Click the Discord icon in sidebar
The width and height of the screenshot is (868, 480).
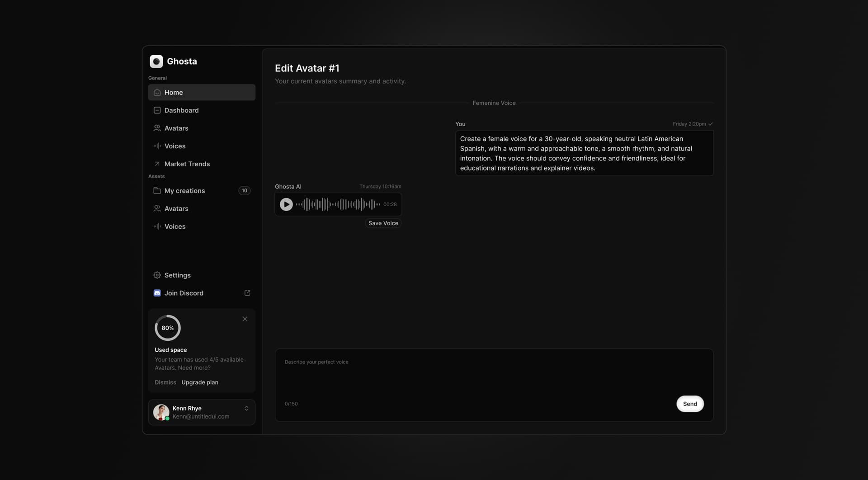click(157, 293)
